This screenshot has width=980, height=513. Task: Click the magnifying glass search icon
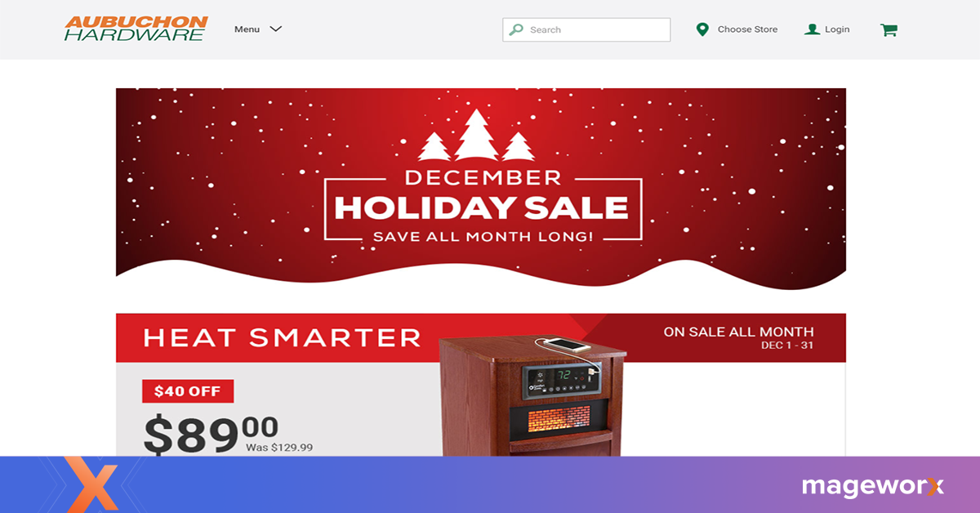516,29
